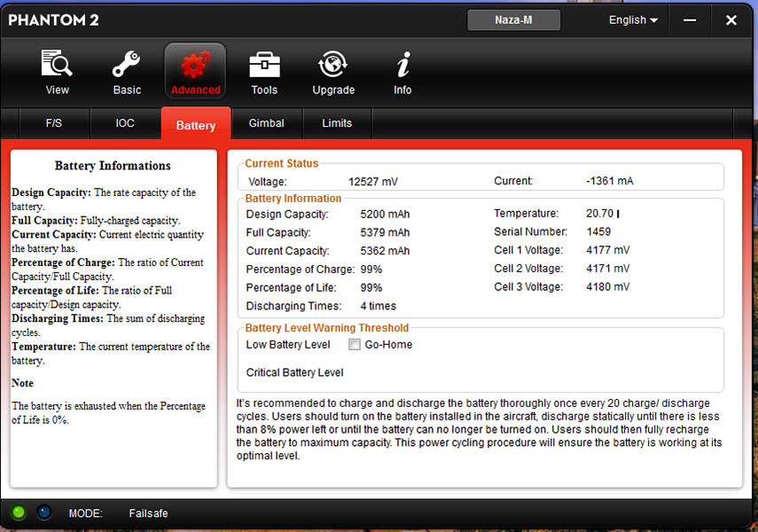Switch to the Limits tab
This screenshot has height=532, width=758.
pos(337,123)
